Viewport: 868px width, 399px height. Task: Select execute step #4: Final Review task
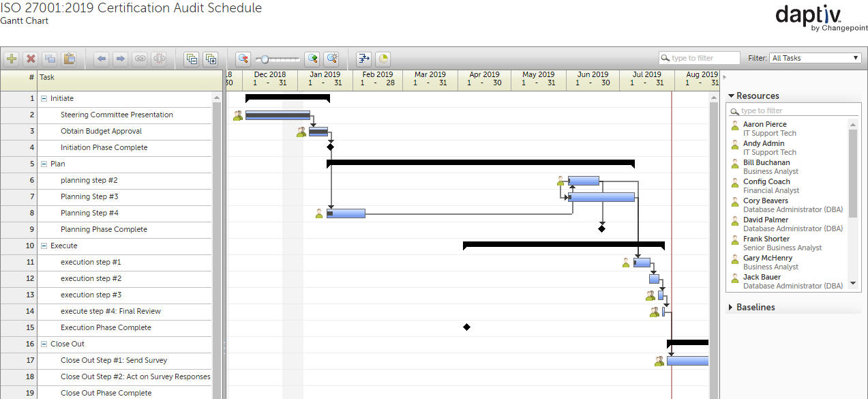[x=110, y=311]
